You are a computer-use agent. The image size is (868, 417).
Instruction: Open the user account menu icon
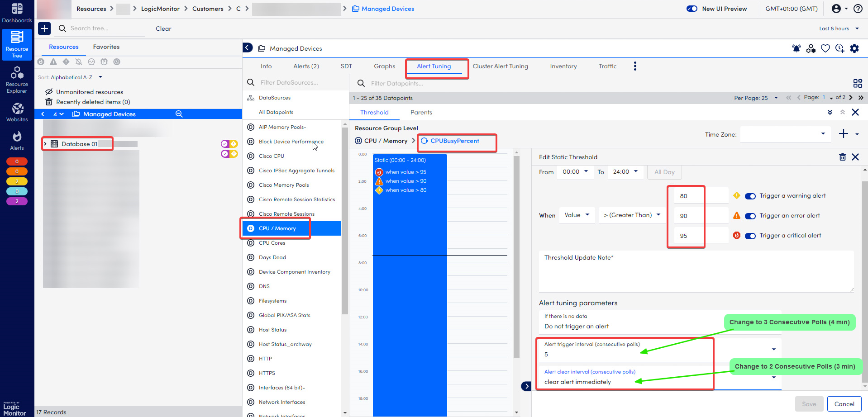click(839, 9)
